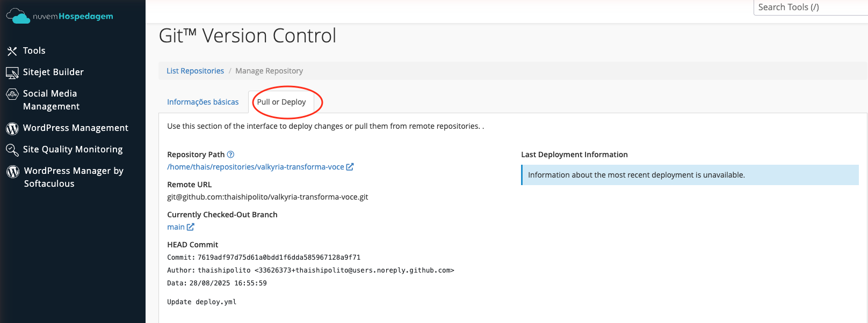Image resolution: width=868 pixels, height=323 pixels.
Task: Click the WordPress Management logo icon
Action: (12, 129)
